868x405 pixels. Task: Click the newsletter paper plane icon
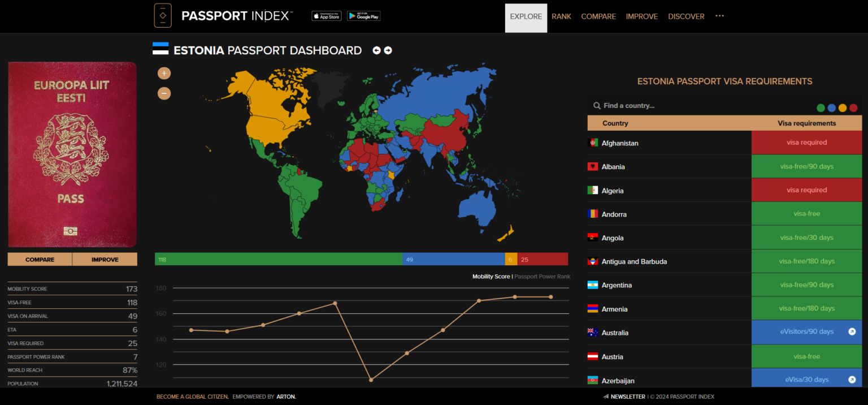coord(606,397)
